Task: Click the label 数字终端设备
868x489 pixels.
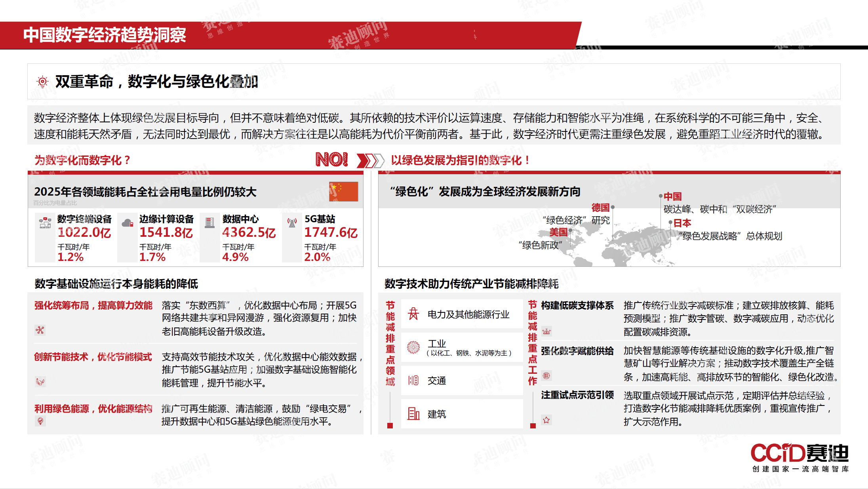Action: (84, 219)
